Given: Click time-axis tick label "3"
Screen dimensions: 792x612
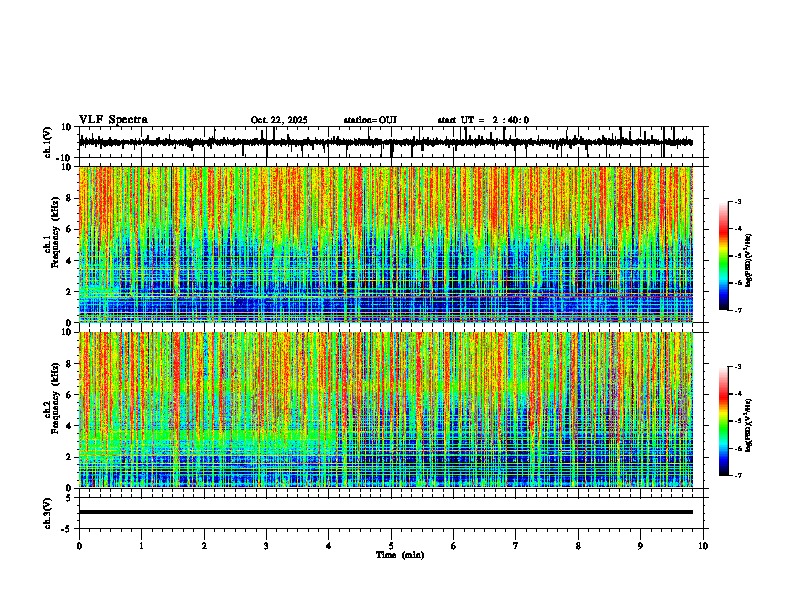Looking at the screenshot, I should pyautogui.click(x=266, y=546).
